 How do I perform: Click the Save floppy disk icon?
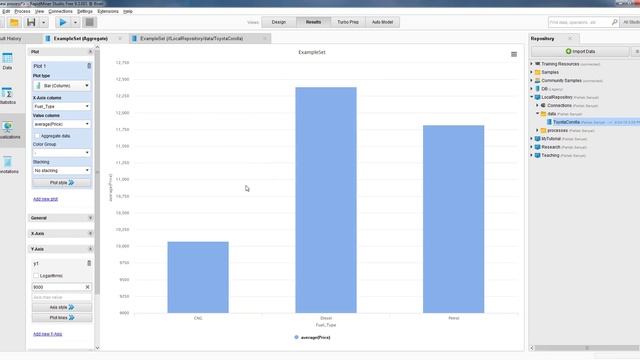[x=31, y=22]
